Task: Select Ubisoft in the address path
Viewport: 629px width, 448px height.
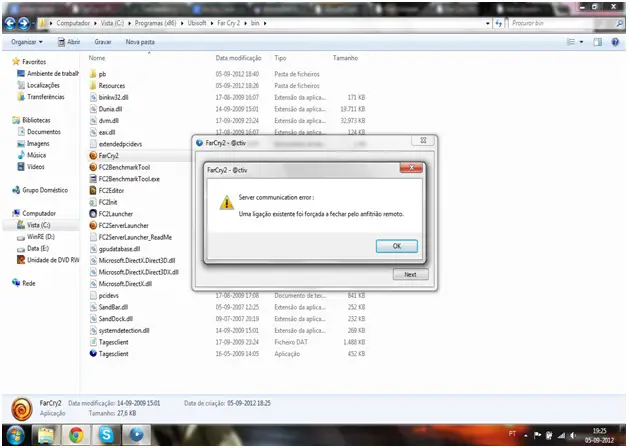Action: click(x=197, y=23)
